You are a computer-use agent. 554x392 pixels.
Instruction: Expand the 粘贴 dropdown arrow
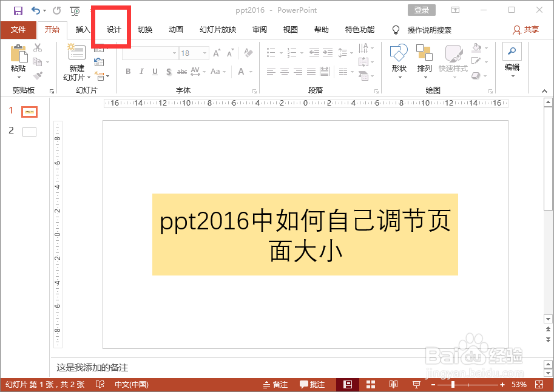pyautogui.click(x=19, y=78)
